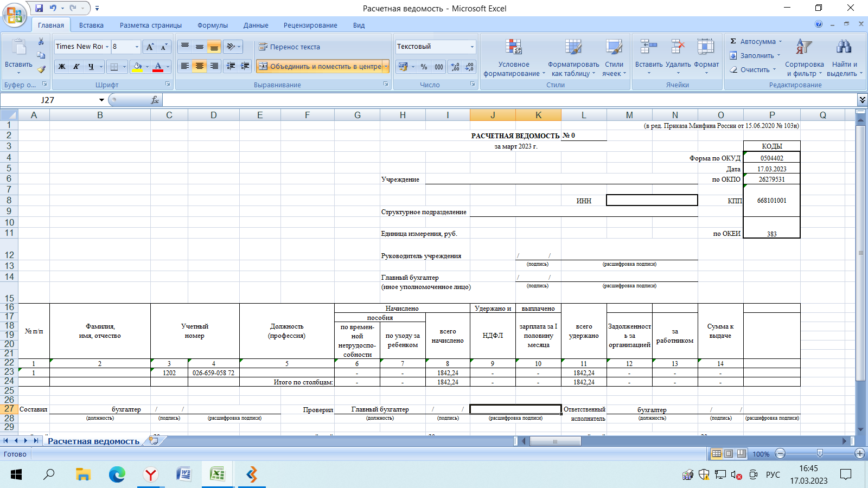Open the Разметка страницы tab

151,25
